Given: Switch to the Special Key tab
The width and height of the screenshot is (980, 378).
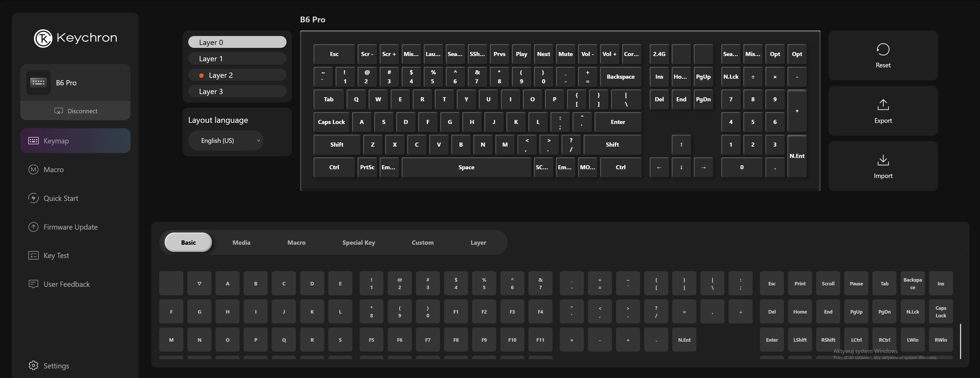Looking at the screenshot, I should 358,242.
